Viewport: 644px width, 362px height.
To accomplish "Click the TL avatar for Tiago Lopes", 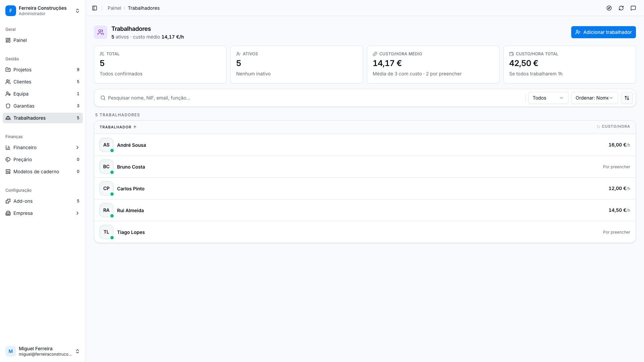I will [106, 232].
